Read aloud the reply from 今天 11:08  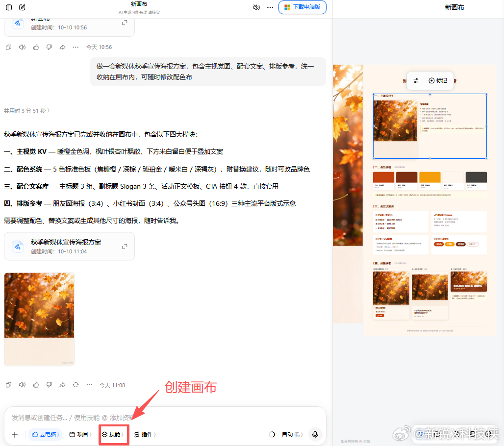coord(22,385)
